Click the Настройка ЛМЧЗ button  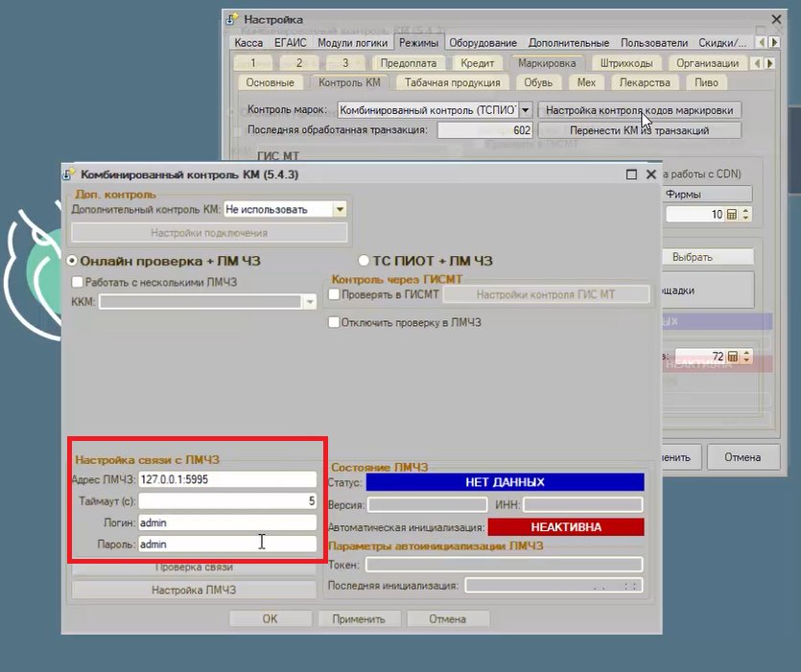194,590
